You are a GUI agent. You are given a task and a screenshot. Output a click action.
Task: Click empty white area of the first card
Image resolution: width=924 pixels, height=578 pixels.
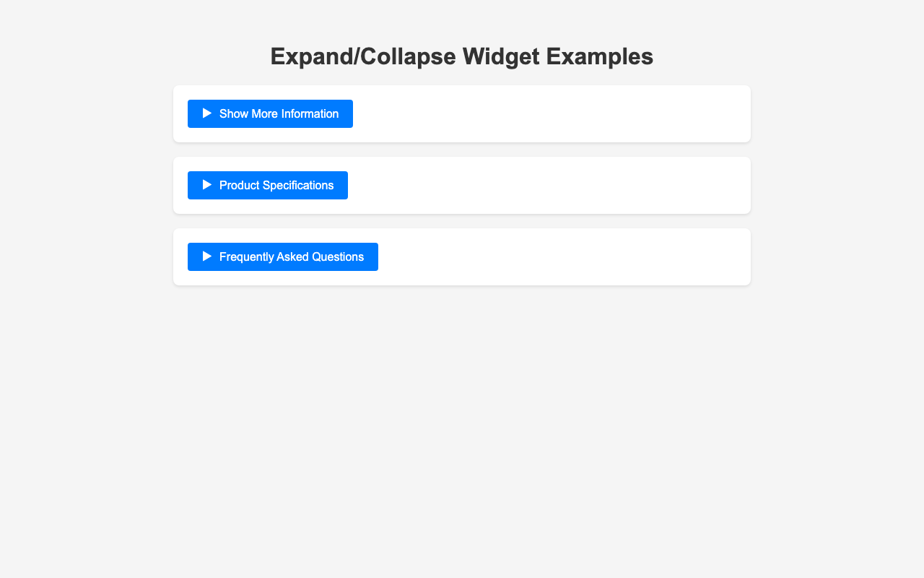tap(549, 114)
